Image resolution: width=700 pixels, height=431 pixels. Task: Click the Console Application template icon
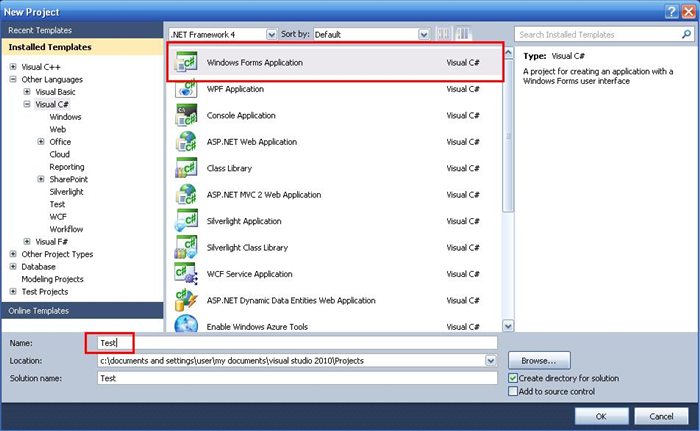[x=186, y=115]
